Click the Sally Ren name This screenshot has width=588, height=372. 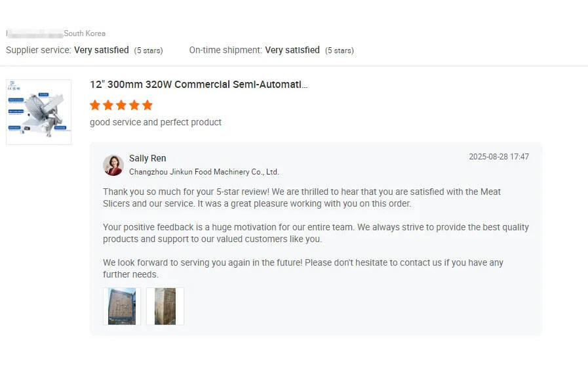pyautogui.click(x=147, y=158)
